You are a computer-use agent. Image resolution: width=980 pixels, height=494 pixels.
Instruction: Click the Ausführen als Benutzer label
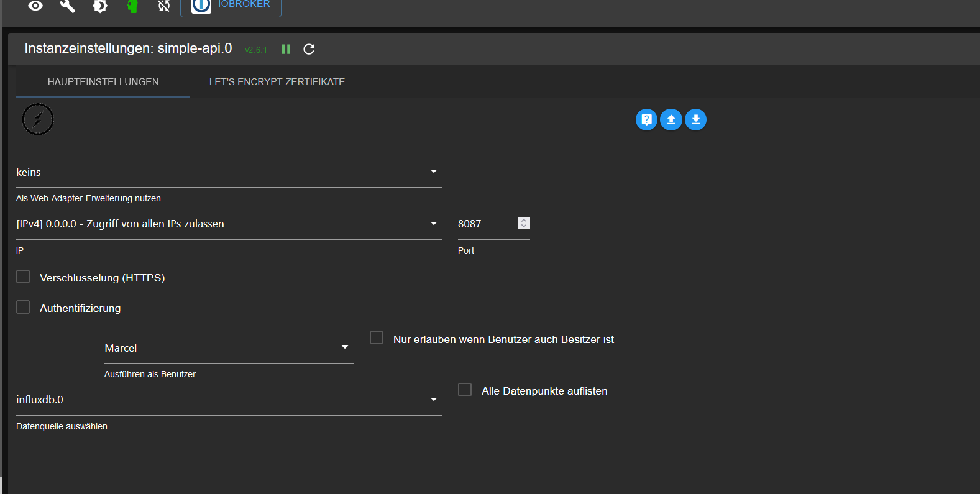point(150,374)
